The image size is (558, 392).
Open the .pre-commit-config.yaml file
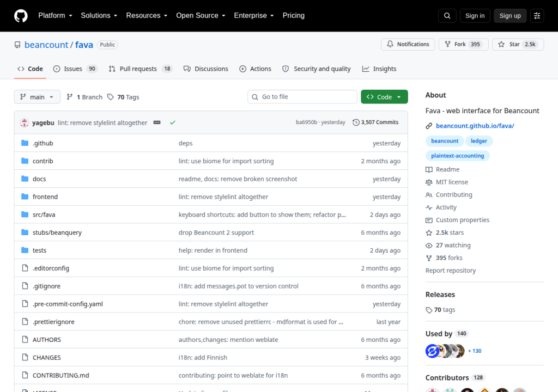68,304
